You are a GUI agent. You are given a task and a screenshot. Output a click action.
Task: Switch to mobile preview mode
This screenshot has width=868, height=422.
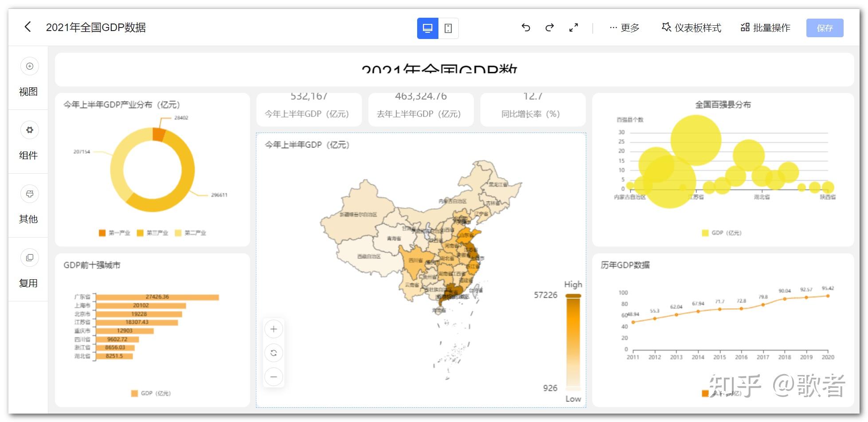tap(449, 28)
